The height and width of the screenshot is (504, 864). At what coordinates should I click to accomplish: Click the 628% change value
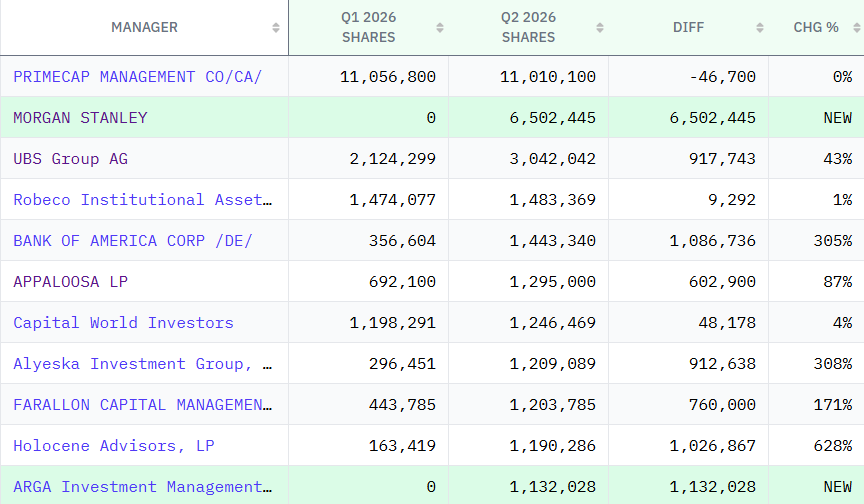point(833,446)
